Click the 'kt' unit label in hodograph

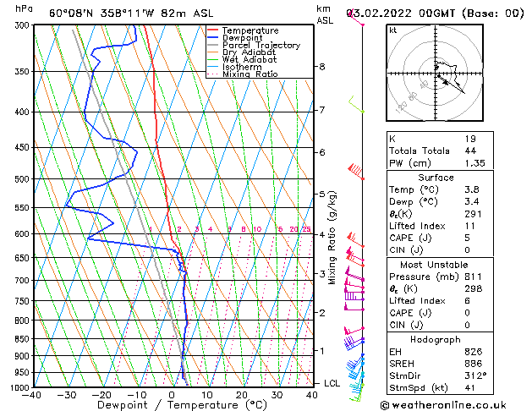[393, 30]
